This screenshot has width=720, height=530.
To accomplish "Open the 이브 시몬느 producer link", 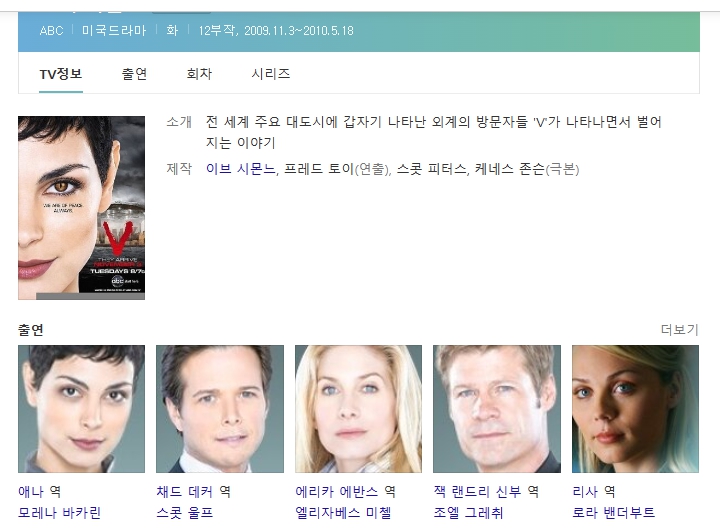I will point(240,169).
